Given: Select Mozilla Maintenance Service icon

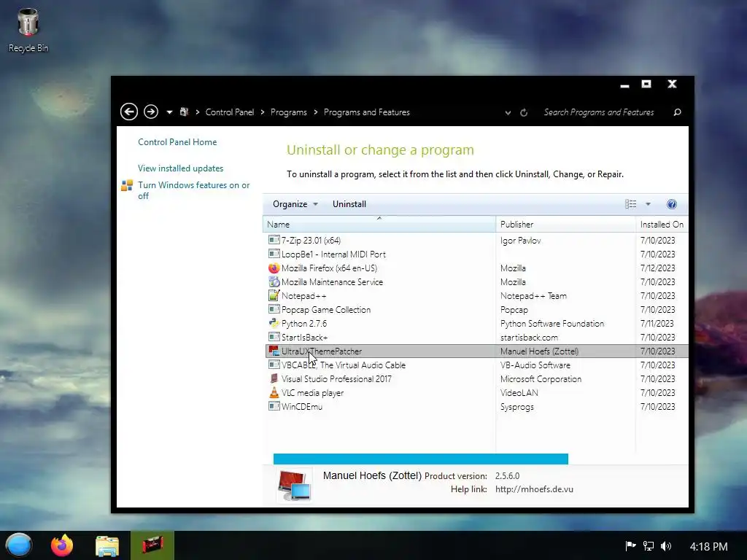Looking at the screenshot, I should [274, 282].
